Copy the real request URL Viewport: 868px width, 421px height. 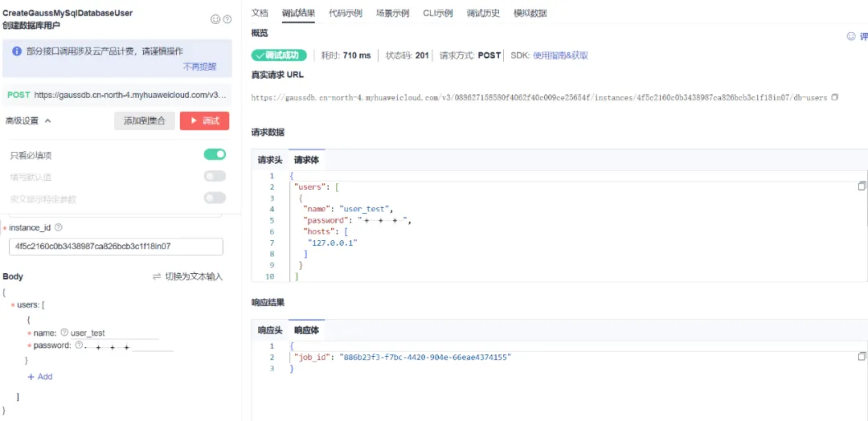click(835, 97)
